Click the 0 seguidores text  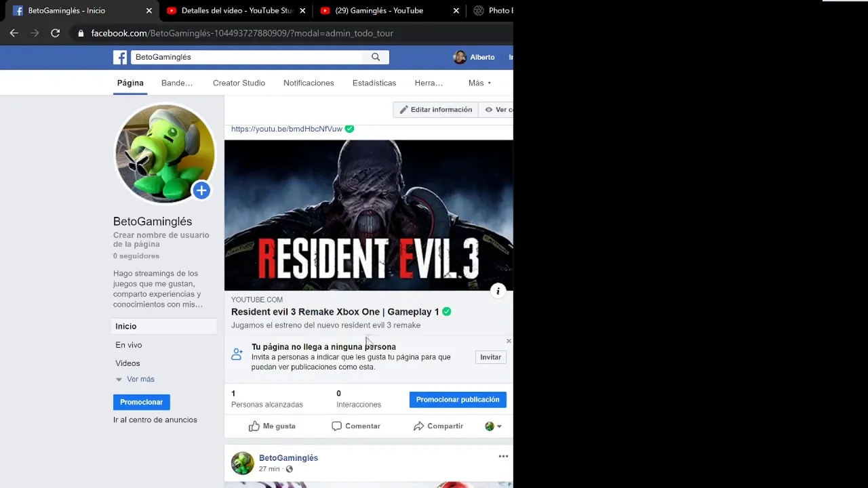pos(136,256)
